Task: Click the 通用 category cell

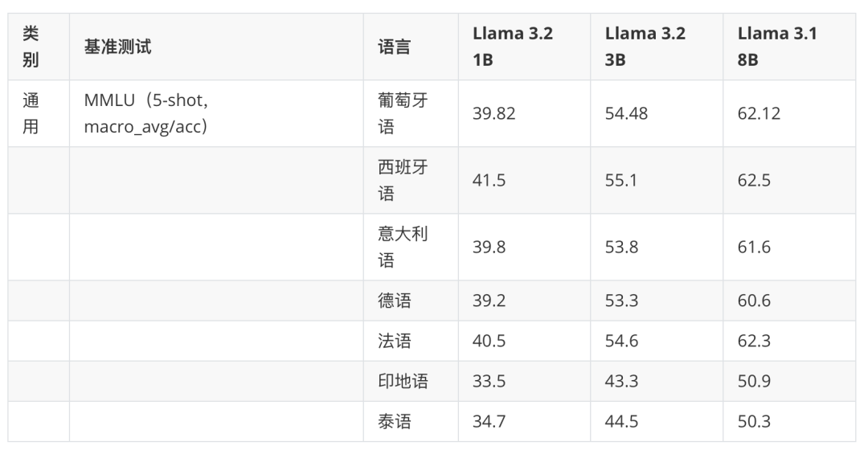Action: tap(31, 113)
